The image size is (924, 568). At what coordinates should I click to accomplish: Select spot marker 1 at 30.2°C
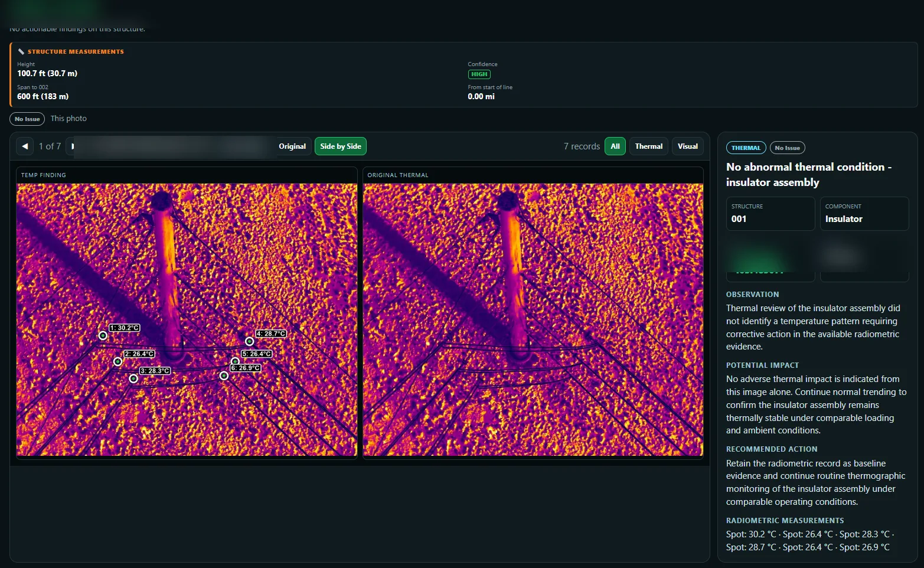click(x=103, y=335)
